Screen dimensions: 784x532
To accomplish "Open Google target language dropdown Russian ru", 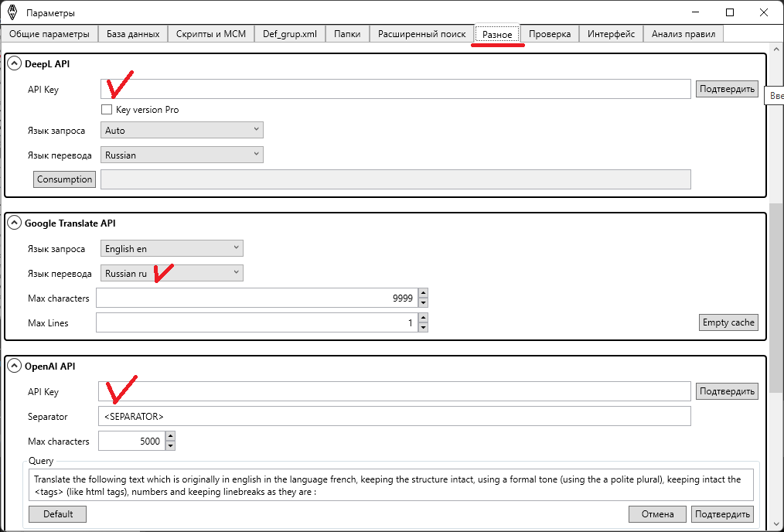I will pyautogui.click(x=172, y=273).
